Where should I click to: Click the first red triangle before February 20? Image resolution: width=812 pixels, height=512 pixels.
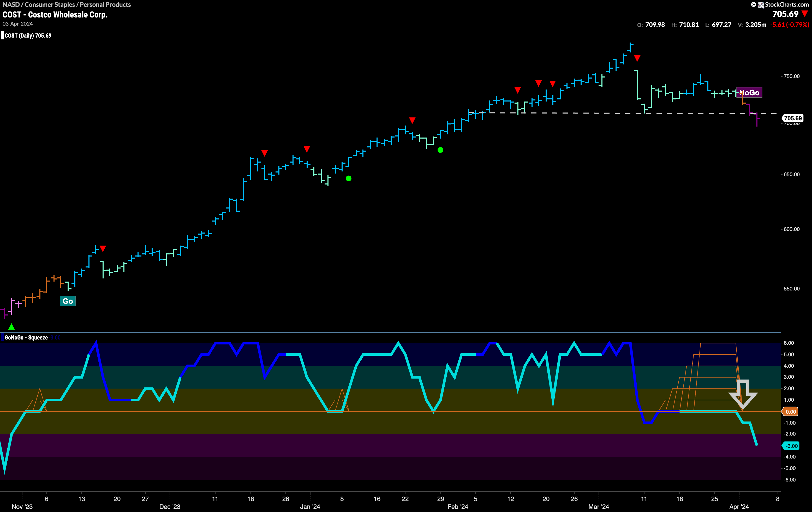pyautogui.click(x=539, y=83)
